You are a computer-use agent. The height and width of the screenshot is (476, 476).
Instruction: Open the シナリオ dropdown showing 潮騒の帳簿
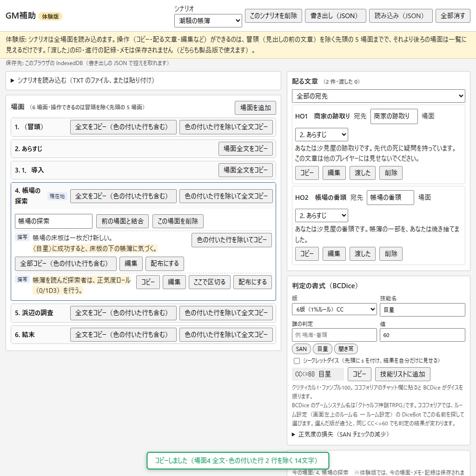[208, 20]
